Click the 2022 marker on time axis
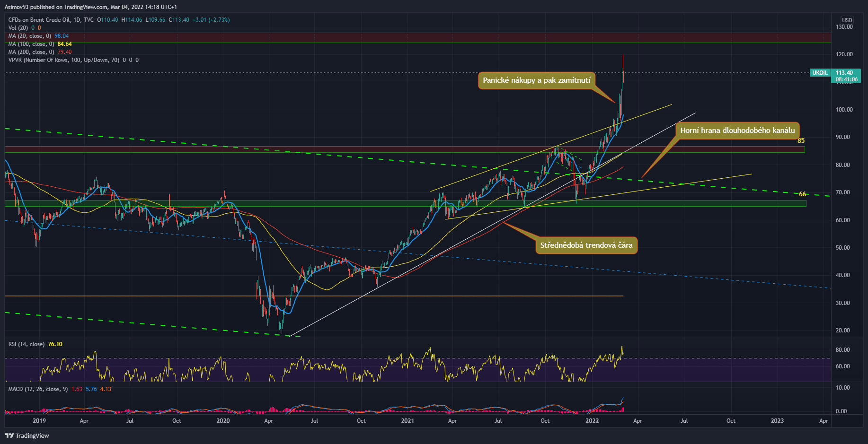The image size is (868, 444). coord(592,421)
